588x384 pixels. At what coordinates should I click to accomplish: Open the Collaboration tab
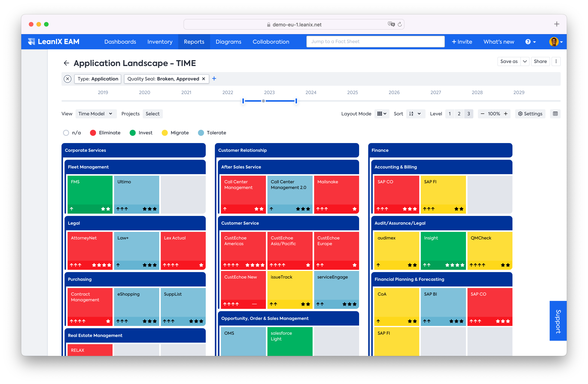tap(271, 42)
